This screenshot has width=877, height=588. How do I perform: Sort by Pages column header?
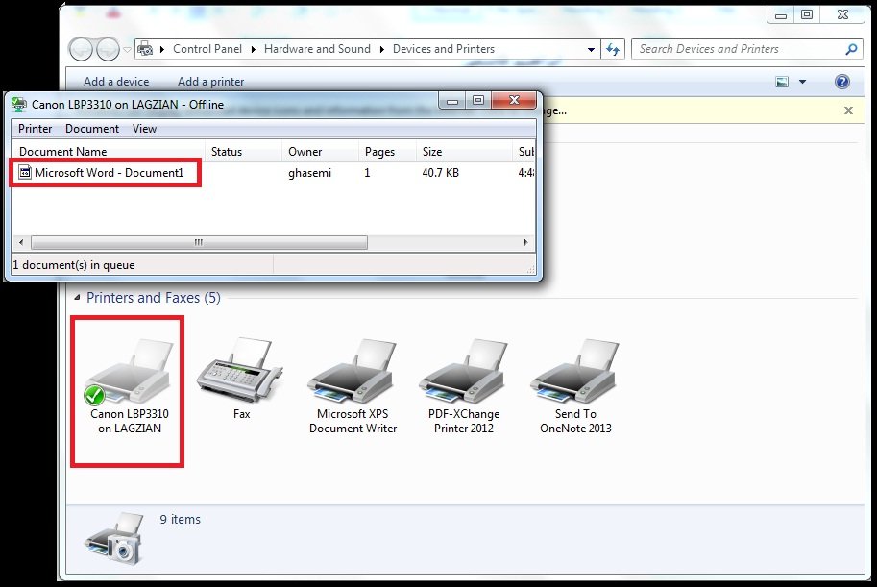[x=388, y=152]
